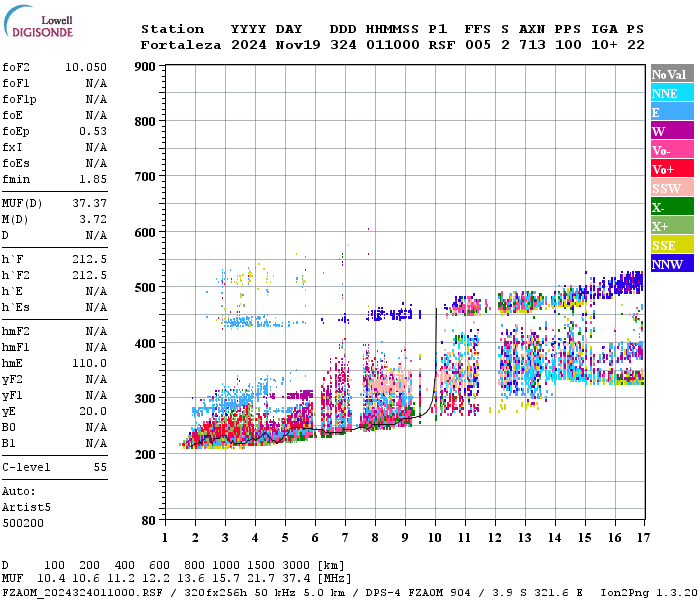Click the file name FZA0M_2024324011000.RSF
Image resolution: width=700 pixels, height=600 pixels.
coord(82,593)
